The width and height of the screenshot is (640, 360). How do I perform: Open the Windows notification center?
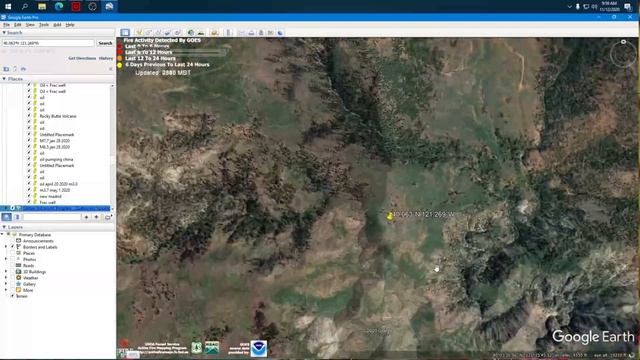(628, 6)
